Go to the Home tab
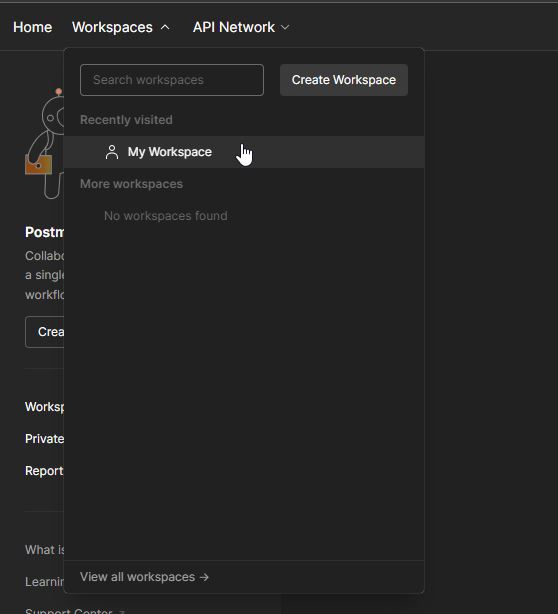The image size is (558, 614). click(x=33, y=27)
